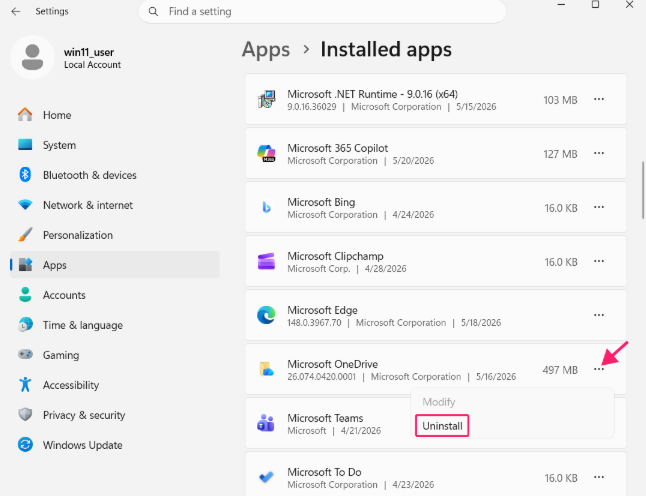Open more options for Microsoft To Do

point(599,477)
